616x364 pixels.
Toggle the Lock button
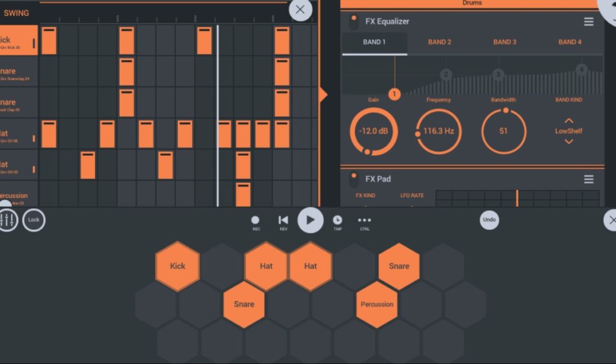[34, 220]
